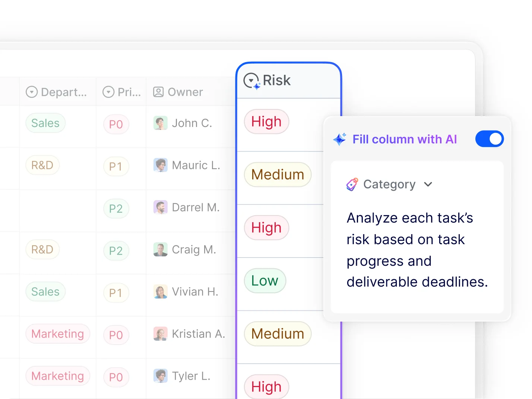Click Craig M.'s profile avatar
The height and width of the screenshot is (399, 532).
click(160, 249)
